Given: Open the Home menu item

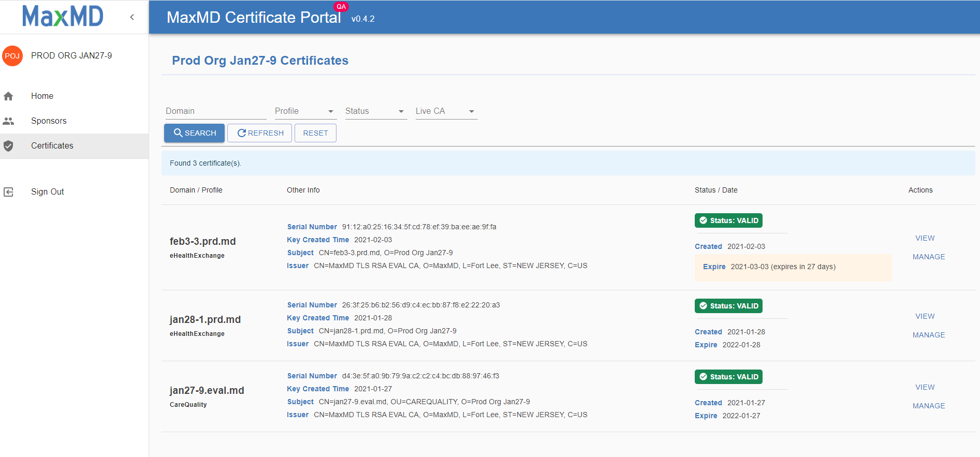Looking at the screenshot, I should 75,96.
